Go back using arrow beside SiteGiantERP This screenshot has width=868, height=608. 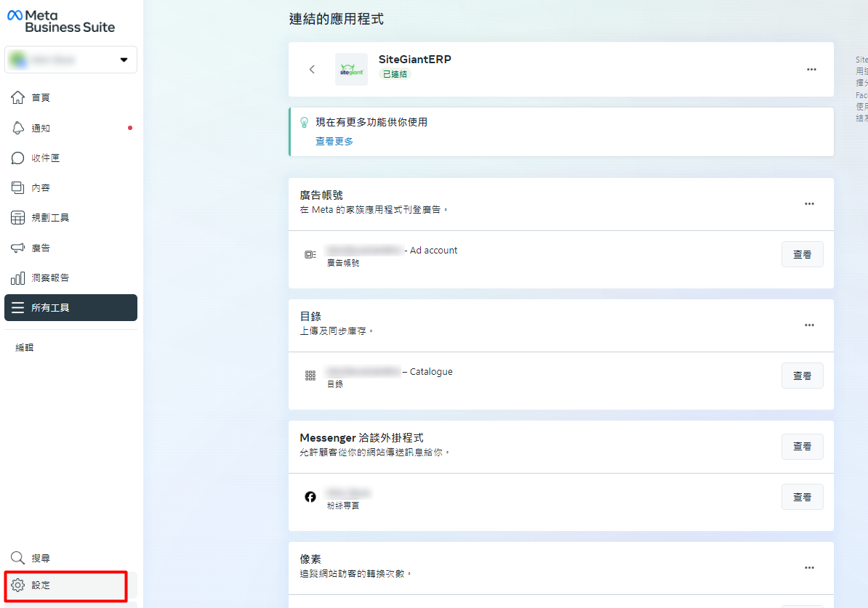coord(313,70)
